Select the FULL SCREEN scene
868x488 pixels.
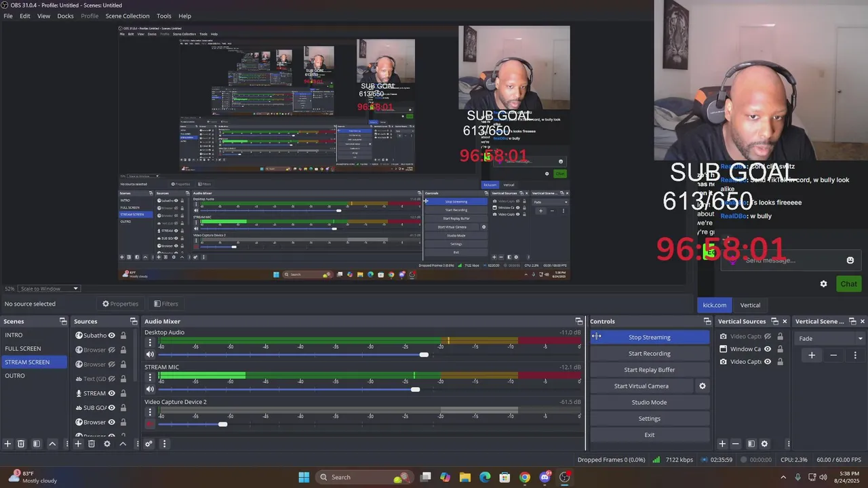click(x=34, y=348)
